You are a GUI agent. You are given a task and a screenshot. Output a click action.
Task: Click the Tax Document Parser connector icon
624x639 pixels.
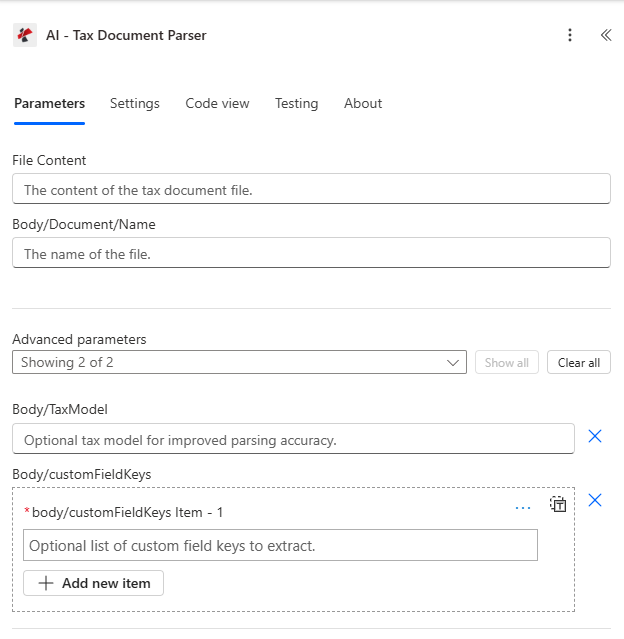25,35
